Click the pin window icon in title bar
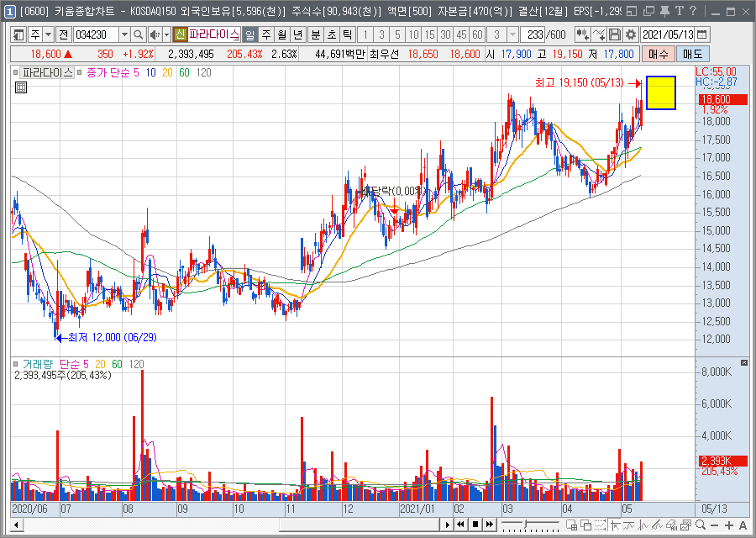The width and height of the screenshot is (756, 538). (664, 11)
